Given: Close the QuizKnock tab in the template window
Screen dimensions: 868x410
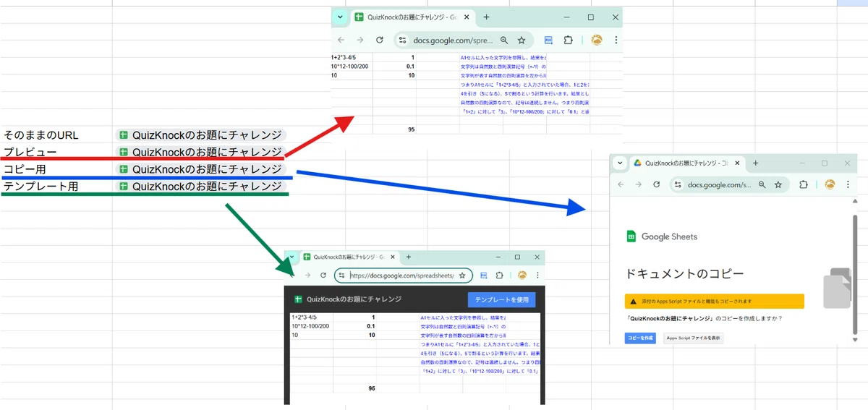Looking at the screenshot, I should coord(392,257).
